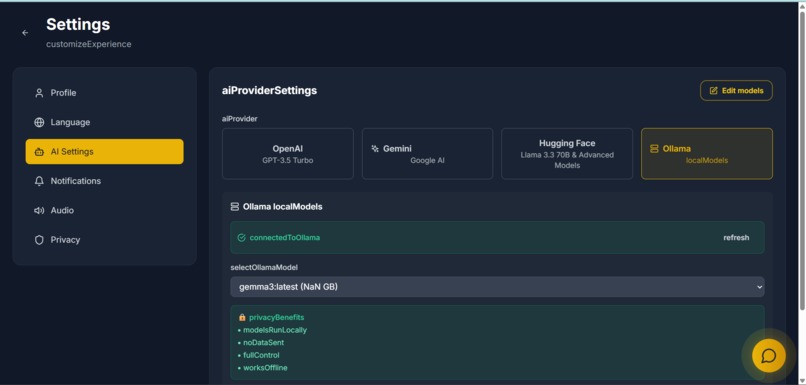Click the connectedToOllama status text
Image resolution: width=806 pixels, height=385 pixels.
pos(285,237)
